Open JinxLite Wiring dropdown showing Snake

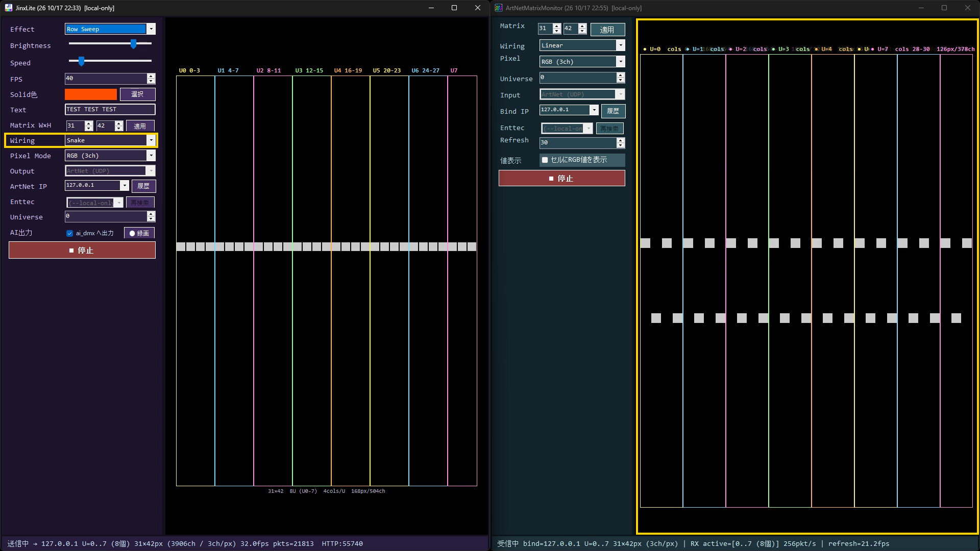(x=110, y=140)
